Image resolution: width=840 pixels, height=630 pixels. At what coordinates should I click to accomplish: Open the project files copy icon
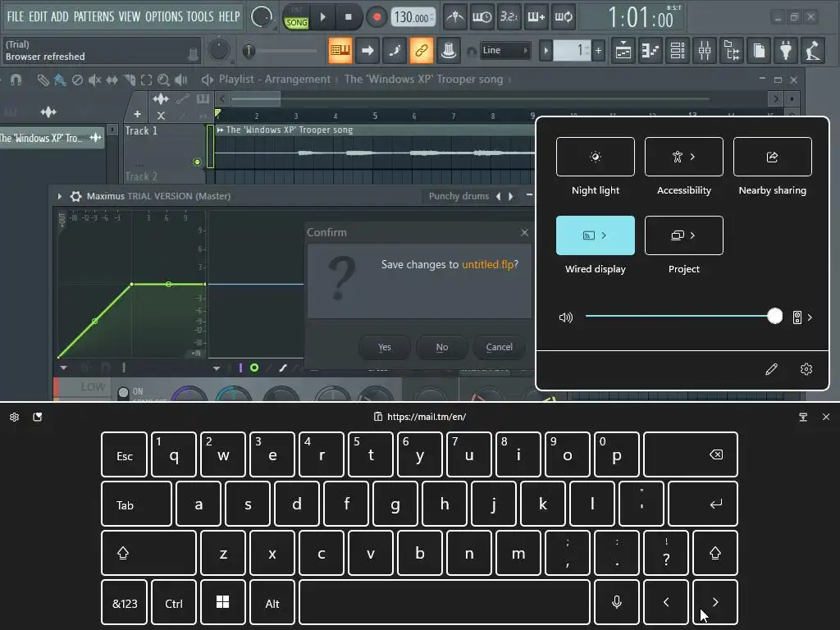(x=759, y=50)
